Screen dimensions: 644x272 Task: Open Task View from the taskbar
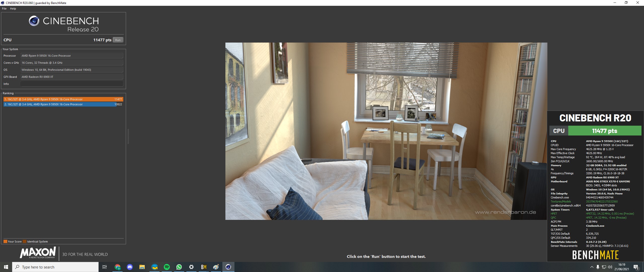click(105, 267)
